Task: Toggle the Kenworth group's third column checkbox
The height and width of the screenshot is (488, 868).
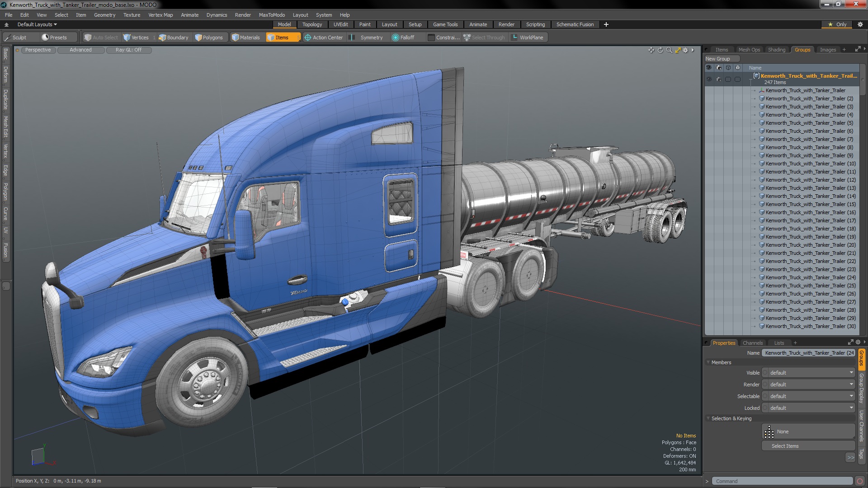Action: click(x=728, y=79)
